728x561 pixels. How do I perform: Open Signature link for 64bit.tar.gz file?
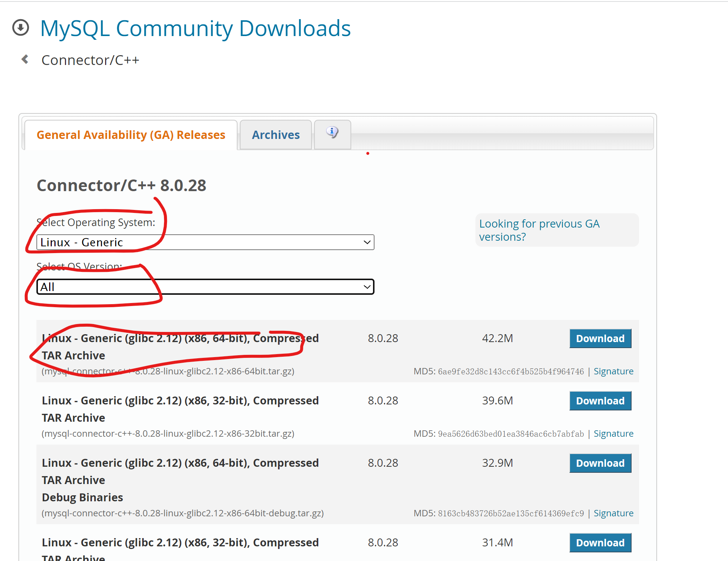click(x=613, y=371)
